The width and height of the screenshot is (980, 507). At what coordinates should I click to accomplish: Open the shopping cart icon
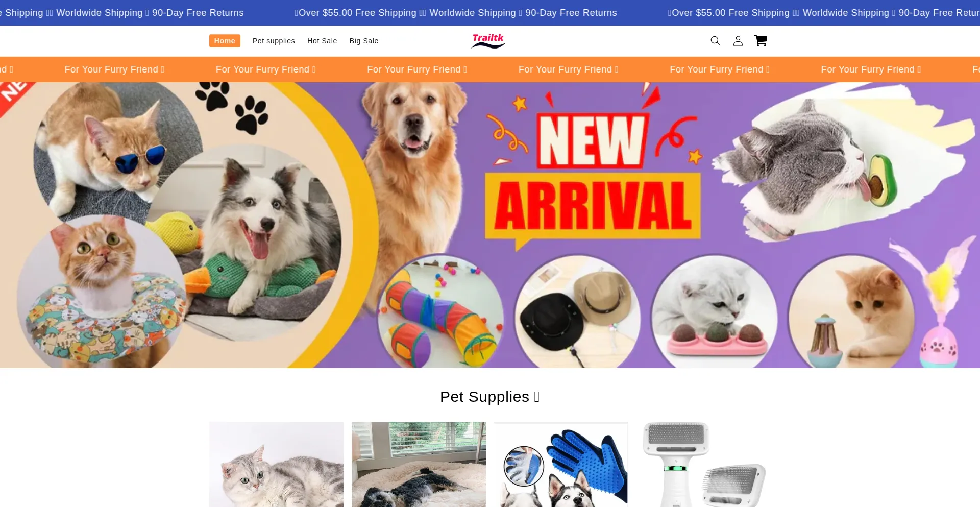[761, 41]
